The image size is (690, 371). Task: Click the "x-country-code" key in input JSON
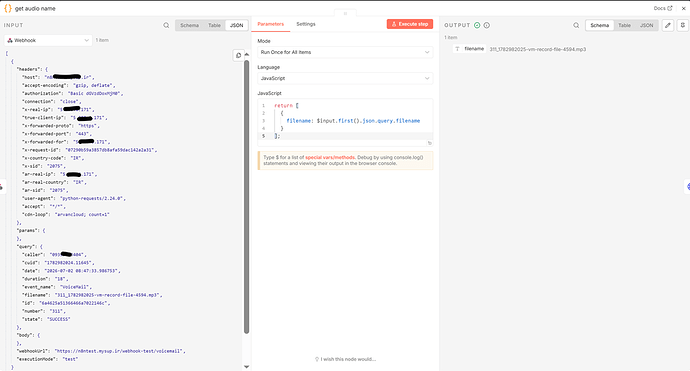click(x=42, y=158)
